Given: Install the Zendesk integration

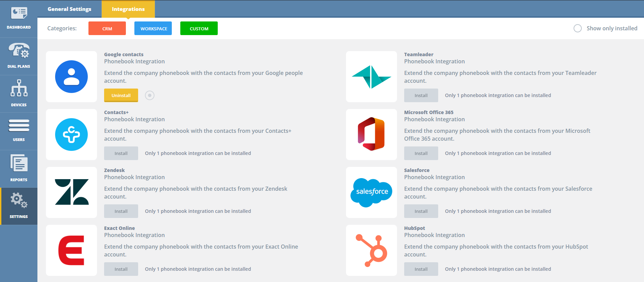Looking at the screenshot, I should point(121,211).
